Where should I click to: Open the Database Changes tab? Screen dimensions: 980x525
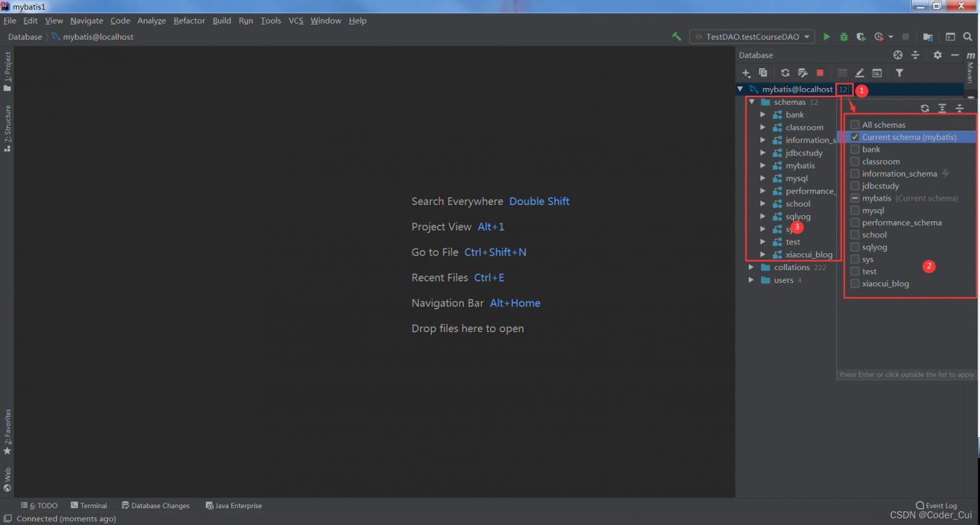[155, 506]
